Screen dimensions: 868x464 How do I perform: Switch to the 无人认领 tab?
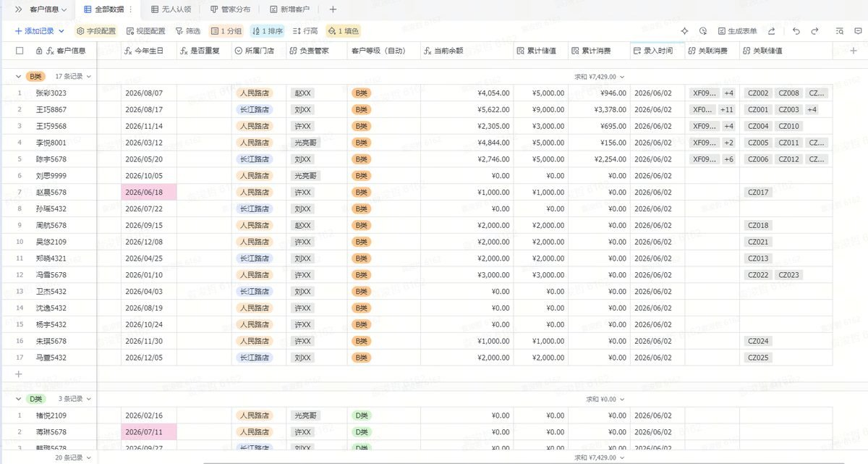pyautogui.click(x=171, y=9)
